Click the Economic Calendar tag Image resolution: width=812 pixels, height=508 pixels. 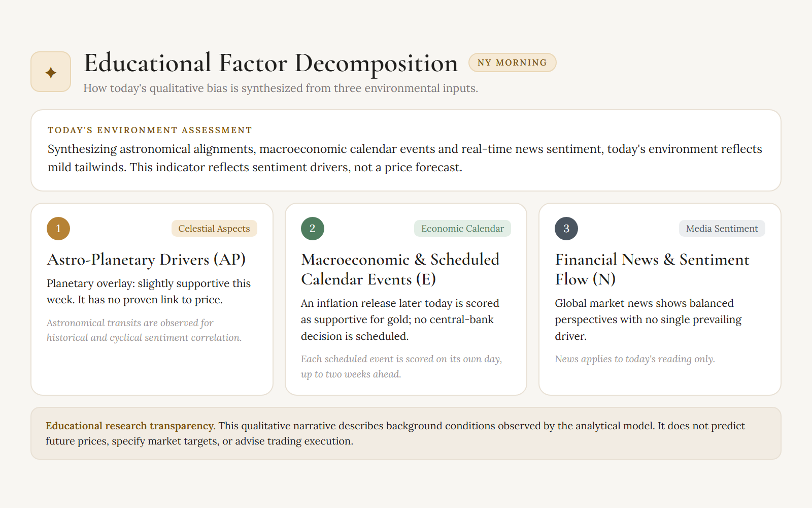coord(462,229)
